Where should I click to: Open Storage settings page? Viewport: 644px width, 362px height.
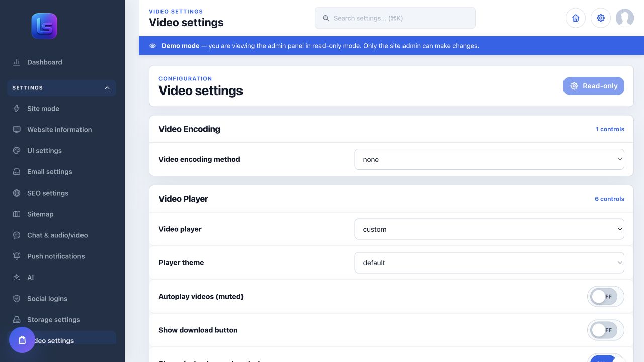click(x=61, y=320)
